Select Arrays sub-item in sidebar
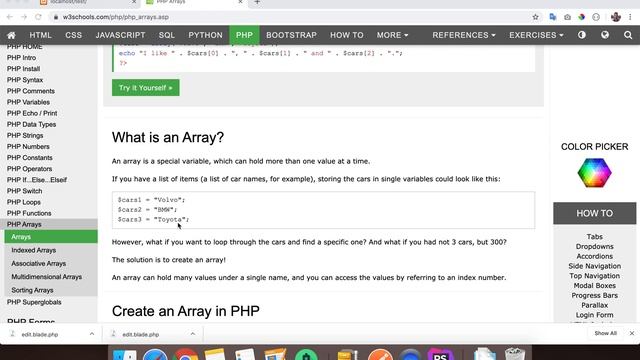This screenshot has height=360, width=640. point(51,237)
